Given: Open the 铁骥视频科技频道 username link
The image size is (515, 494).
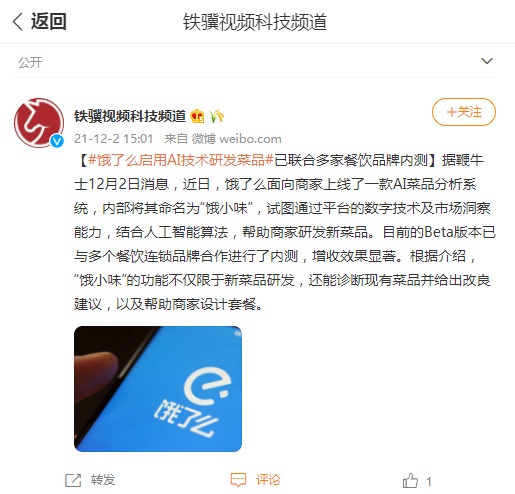Looking at the screenshot, I should click(x=130, y=116).
